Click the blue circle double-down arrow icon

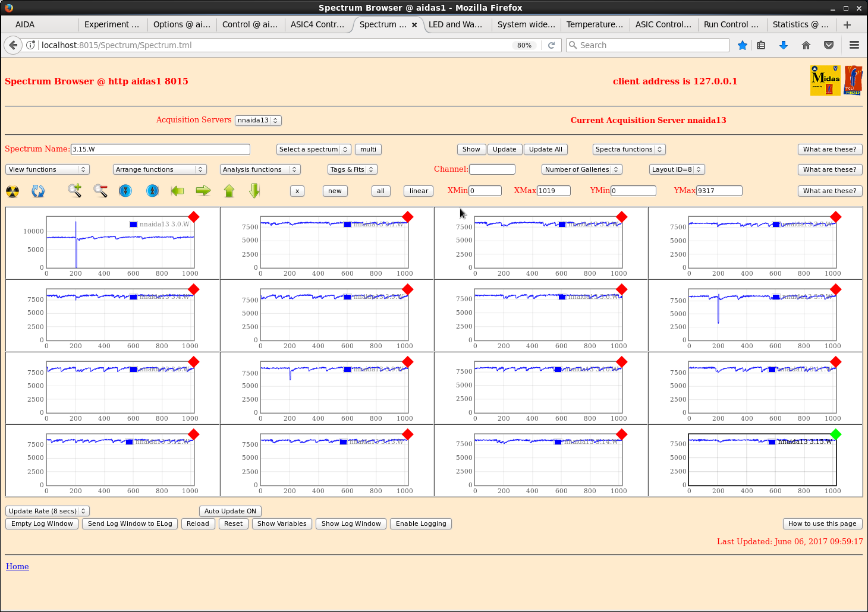coord(125,191)
